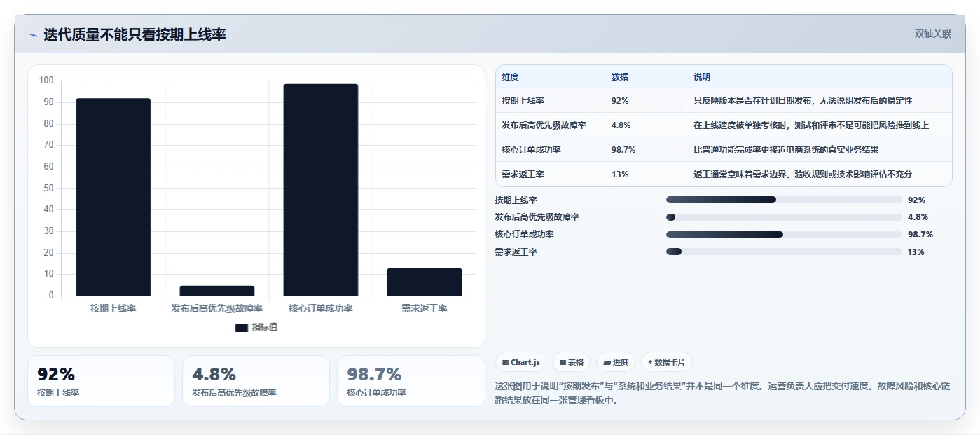Select the Chart.js chip
This screenshot has width=980, height=435.
(x=521, y=362)
